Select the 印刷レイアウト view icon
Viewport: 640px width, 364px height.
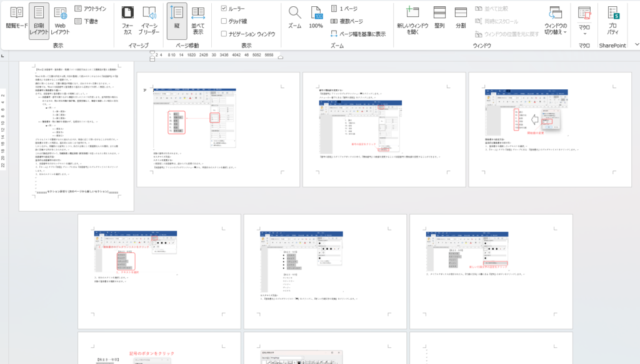[39, 20]
